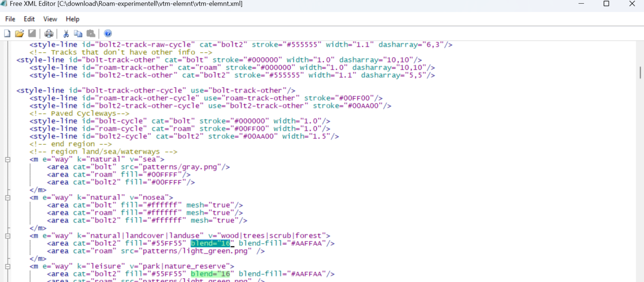
Task: Collapse the wood|trees|scrub|forest element block
Action: point(8,236)
